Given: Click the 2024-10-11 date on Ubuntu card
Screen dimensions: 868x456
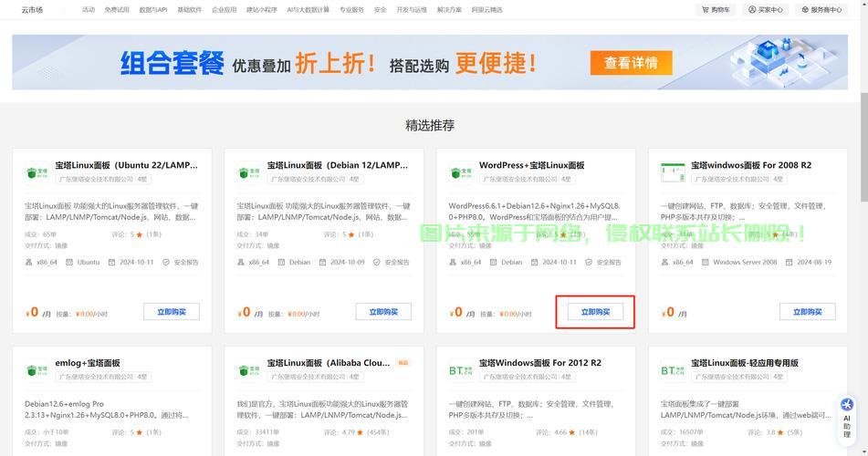Looking at the screenshot, I should [x=137, y=262].
